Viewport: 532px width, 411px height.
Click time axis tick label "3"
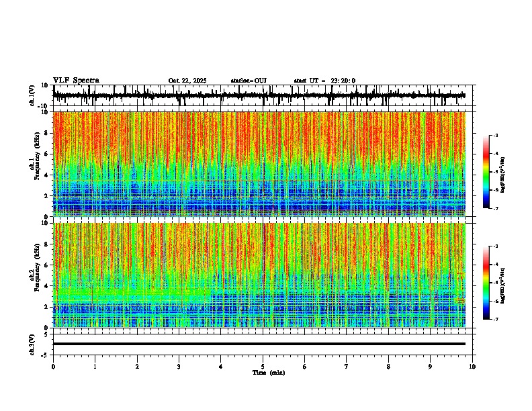pyautogui.click(x=179, y=367)
